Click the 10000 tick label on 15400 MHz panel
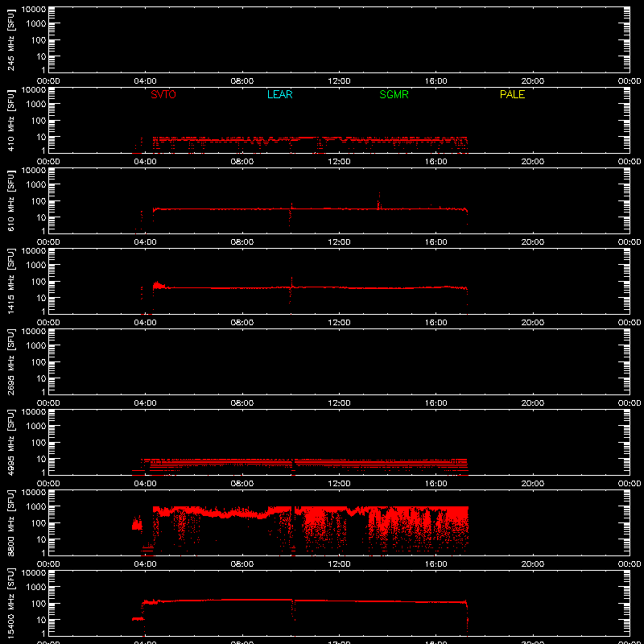 (35, 573)
